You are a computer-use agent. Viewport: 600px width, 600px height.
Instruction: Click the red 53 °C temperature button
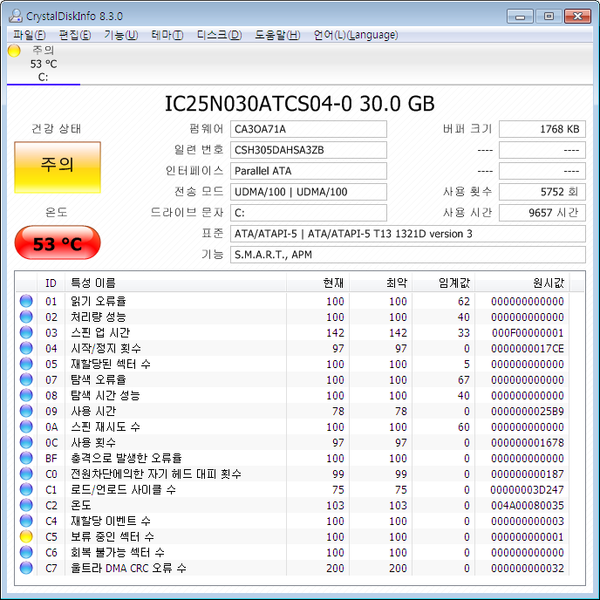point(57,243)
